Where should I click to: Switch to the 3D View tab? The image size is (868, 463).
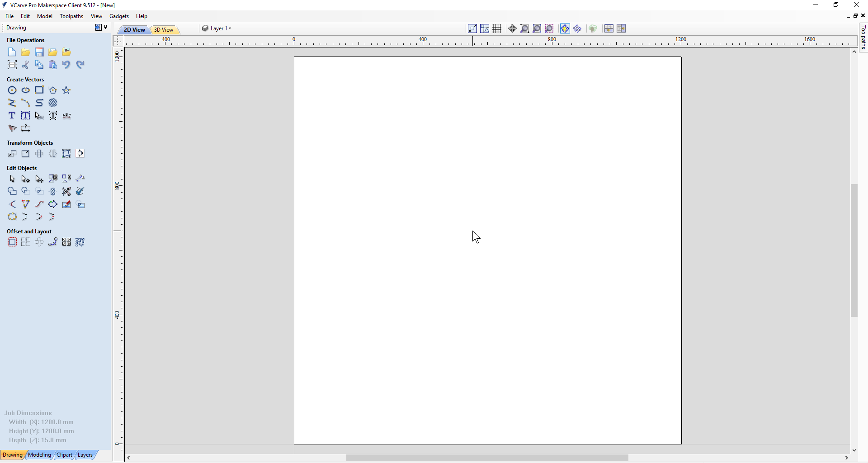click(164, 30)
